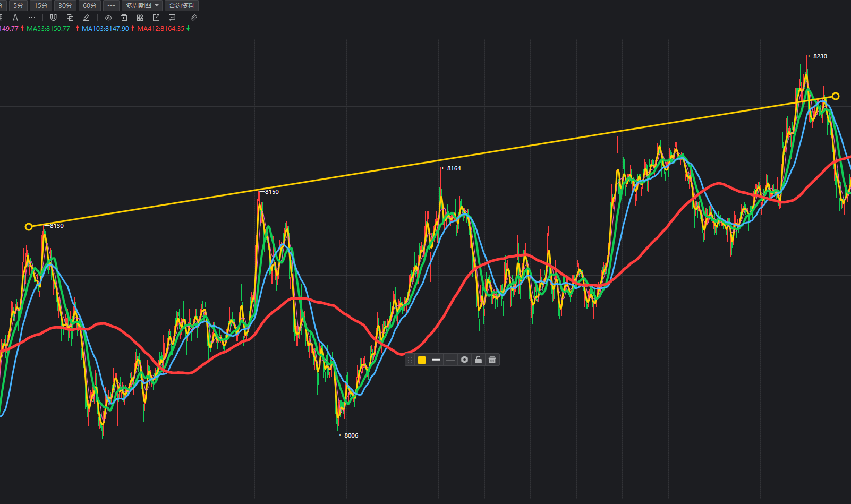
Task: Click the MA103:8147.90 indicator label
Action: (105, 29)
